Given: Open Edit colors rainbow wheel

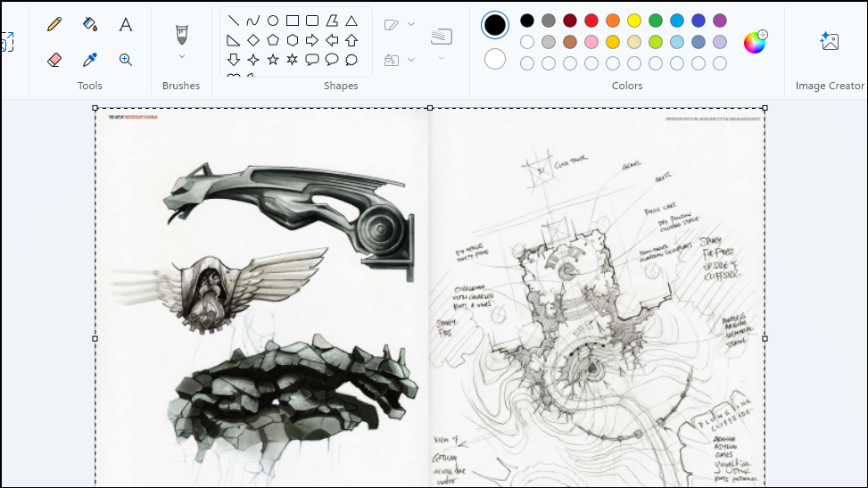Looking at the screenshot, I should [755, 42].
